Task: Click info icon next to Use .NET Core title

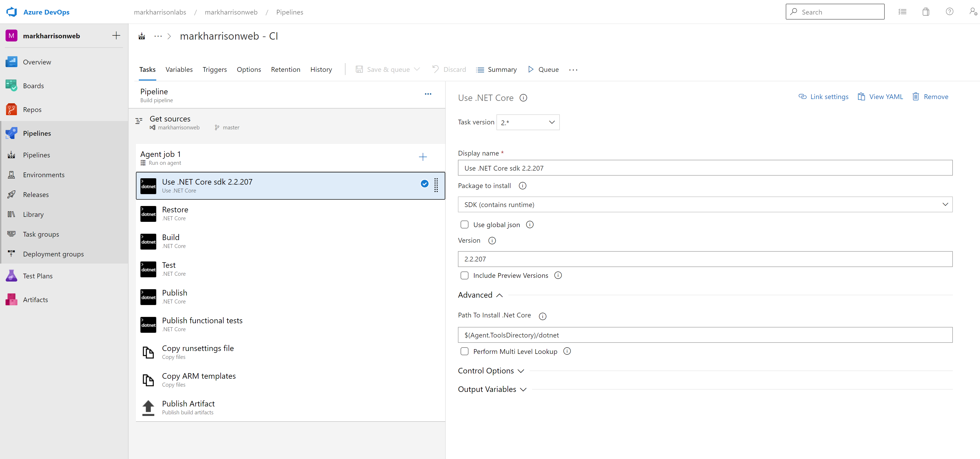Action: (523, 98)
